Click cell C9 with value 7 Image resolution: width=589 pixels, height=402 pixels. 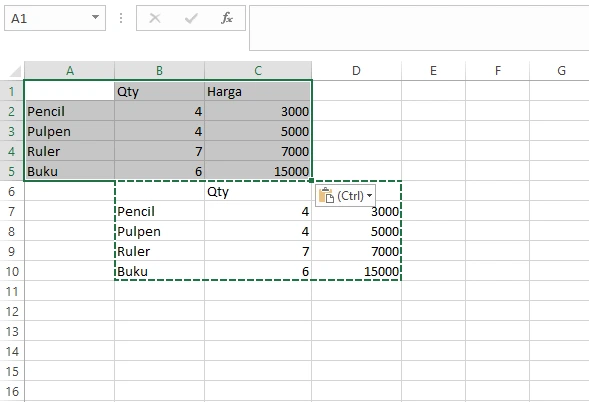pos(258,251)
